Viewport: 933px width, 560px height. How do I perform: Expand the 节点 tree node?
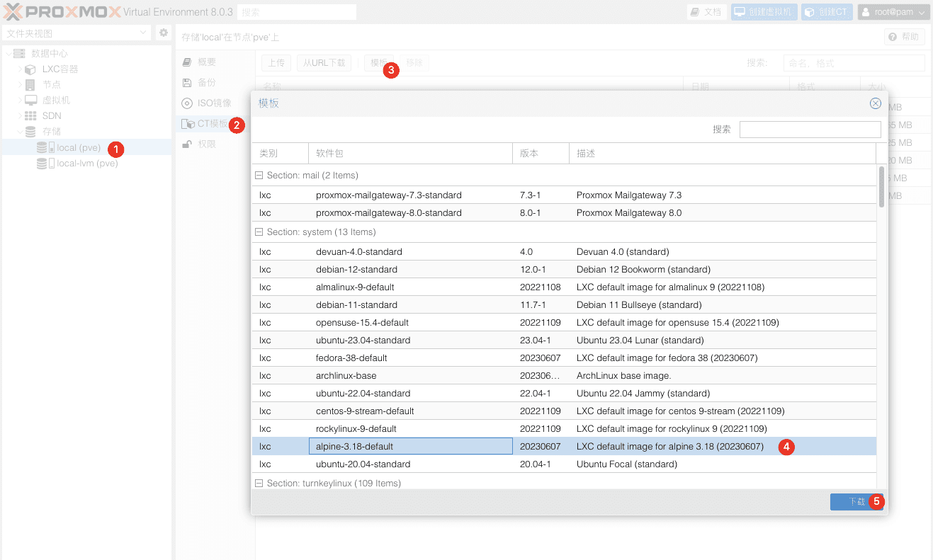coord(19,85)
